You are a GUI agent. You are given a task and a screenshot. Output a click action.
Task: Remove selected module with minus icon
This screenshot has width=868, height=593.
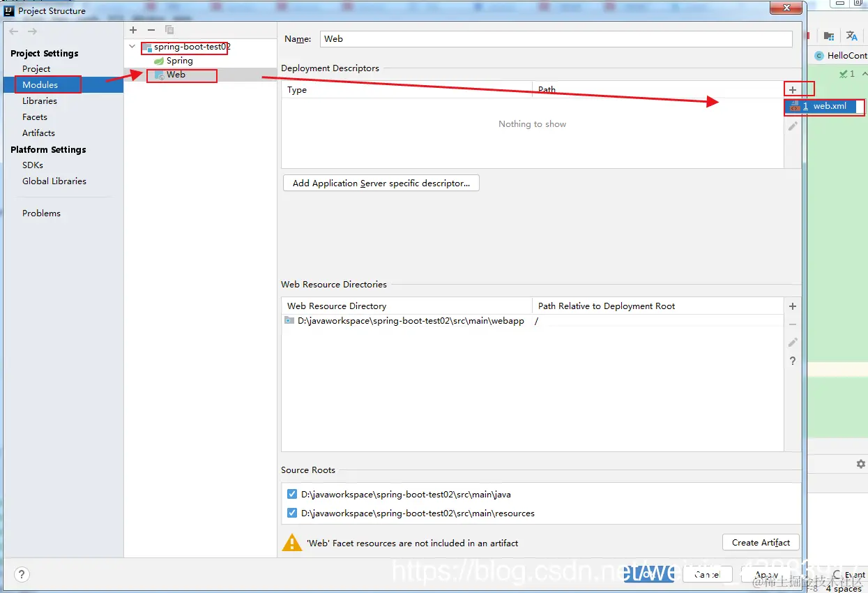[151, 30]
